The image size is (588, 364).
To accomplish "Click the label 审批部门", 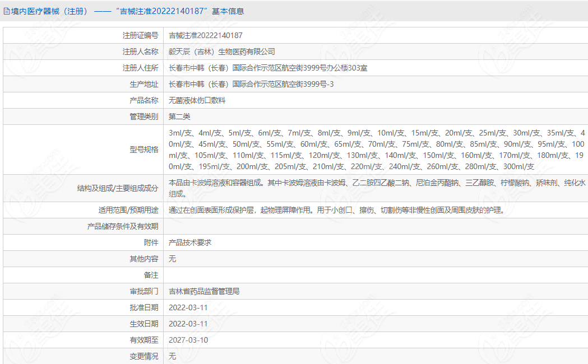I will [x=144, y=291].
